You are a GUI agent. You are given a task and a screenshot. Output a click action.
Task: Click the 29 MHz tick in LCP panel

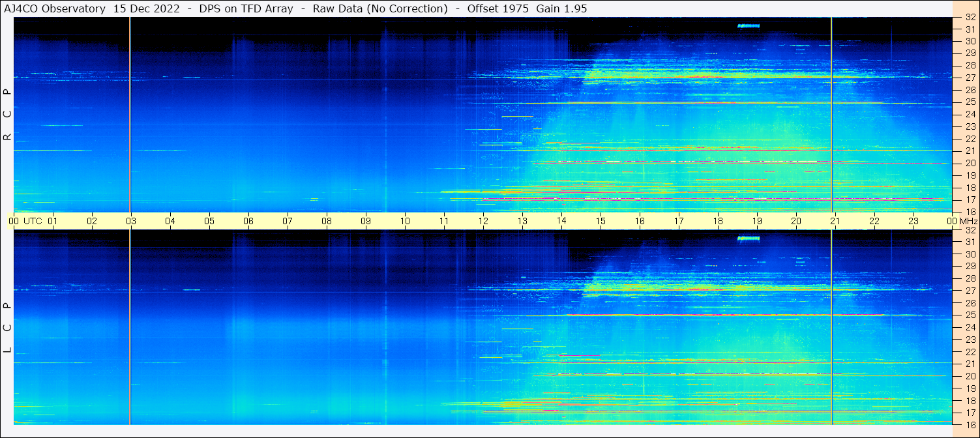(970, 267)
